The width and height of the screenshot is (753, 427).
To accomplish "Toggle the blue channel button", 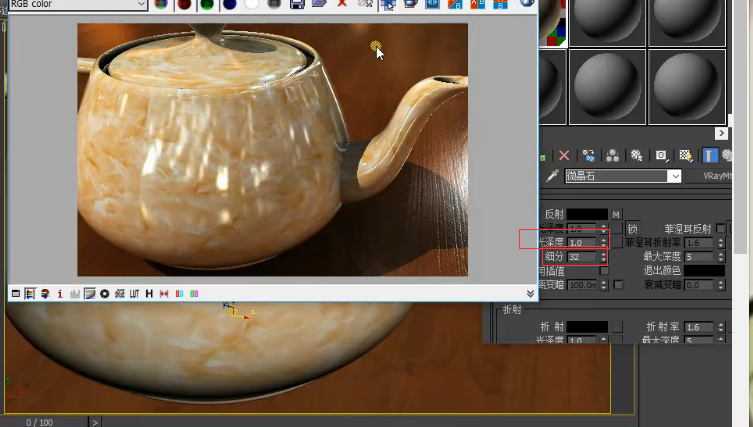I will click(229, 4).
